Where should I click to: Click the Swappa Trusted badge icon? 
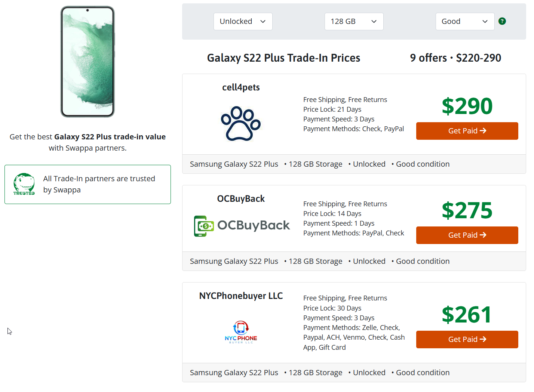click(x=24, y=184)
